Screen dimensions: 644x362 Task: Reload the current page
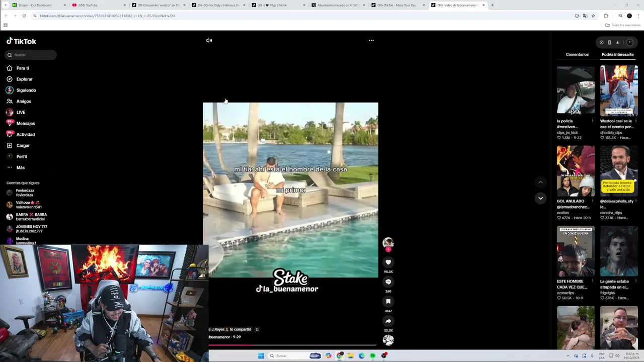24,16
